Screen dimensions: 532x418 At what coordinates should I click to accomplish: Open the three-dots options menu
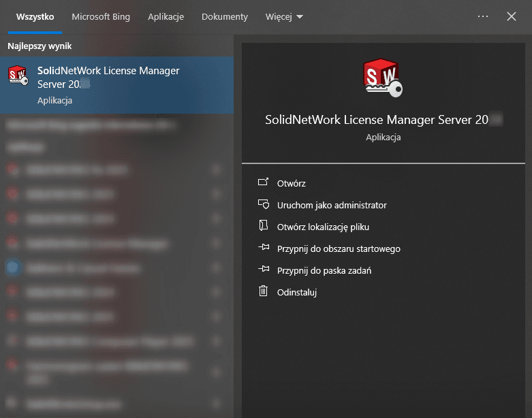pyautogui.click(x=482, y=16)
